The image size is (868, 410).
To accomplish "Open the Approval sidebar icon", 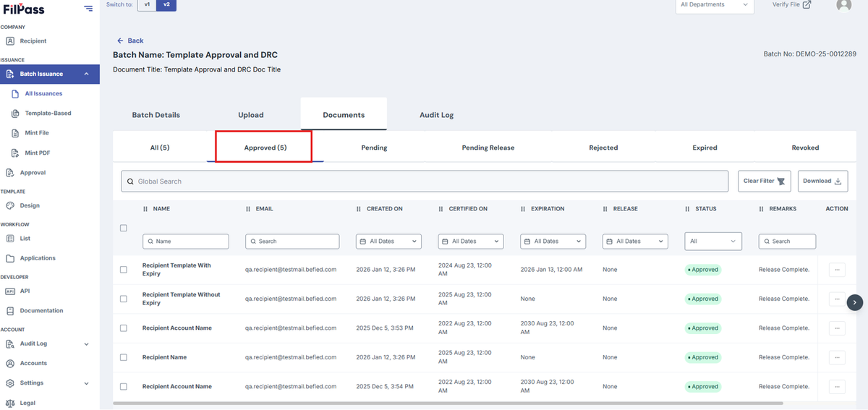I will point(10,173).
